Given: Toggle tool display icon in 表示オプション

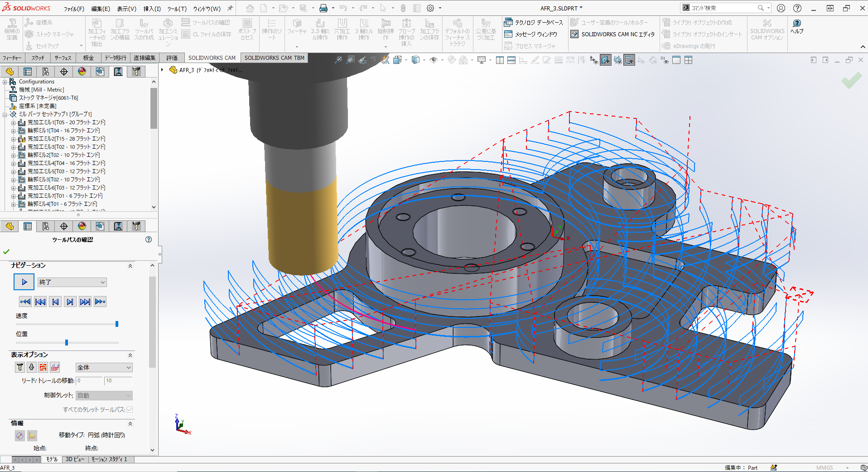Looking at the screenshot, I should [x=20, y=367].
